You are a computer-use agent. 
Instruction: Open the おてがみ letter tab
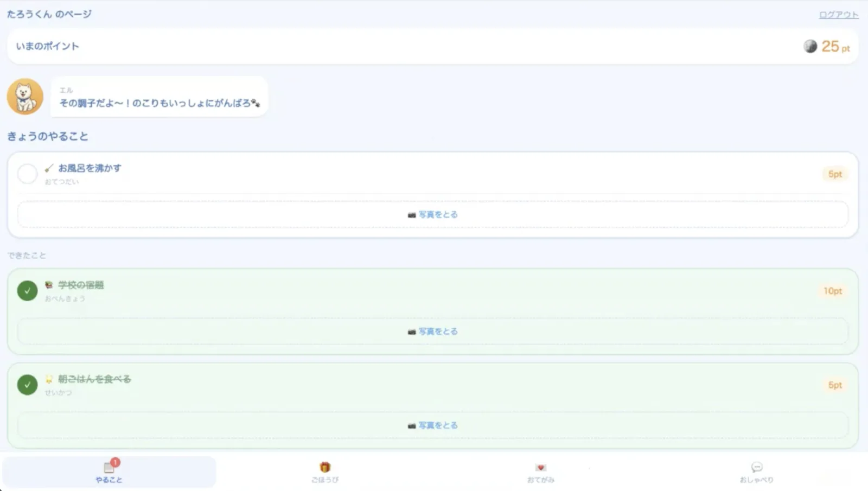(541, 471)
